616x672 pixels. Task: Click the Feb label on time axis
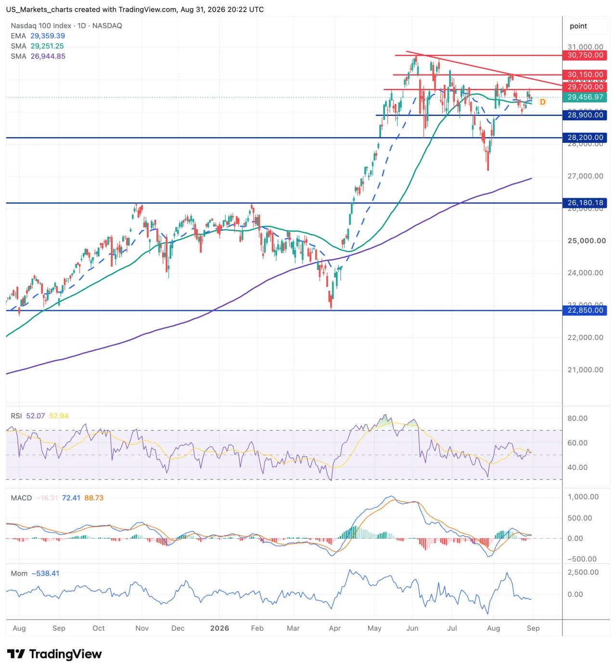257,628
